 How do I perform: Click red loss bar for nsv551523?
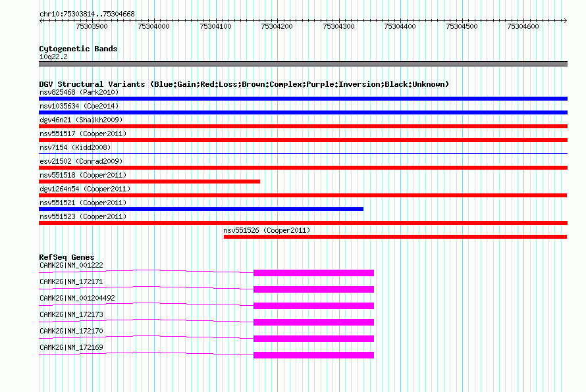[x=303, y=223]
